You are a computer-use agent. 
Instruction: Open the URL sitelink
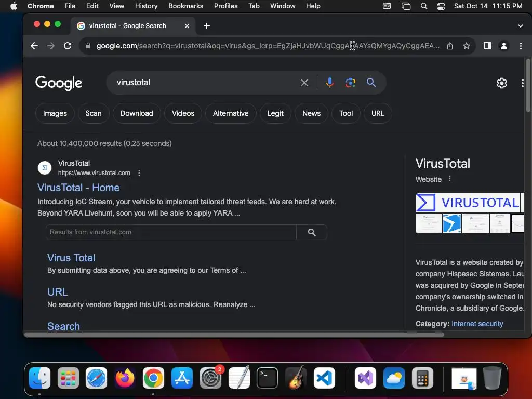point(58,292)
